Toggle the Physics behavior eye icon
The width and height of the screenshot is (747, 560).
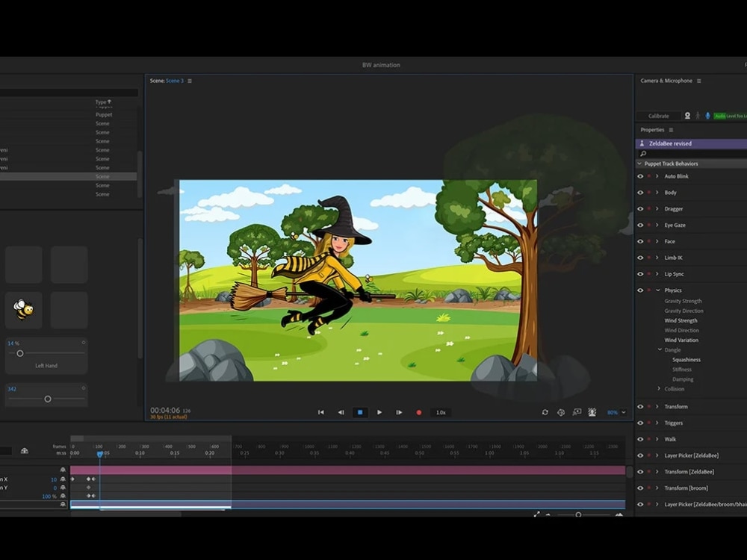click(639, 290)
